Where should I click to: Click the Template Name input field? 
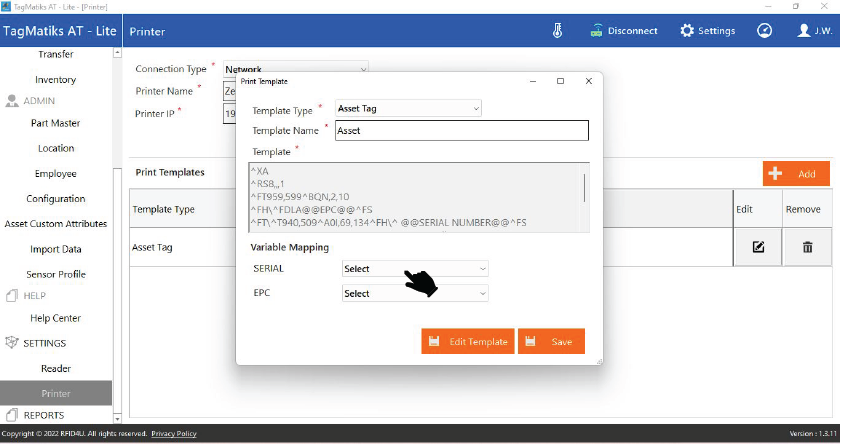point(460,131)
